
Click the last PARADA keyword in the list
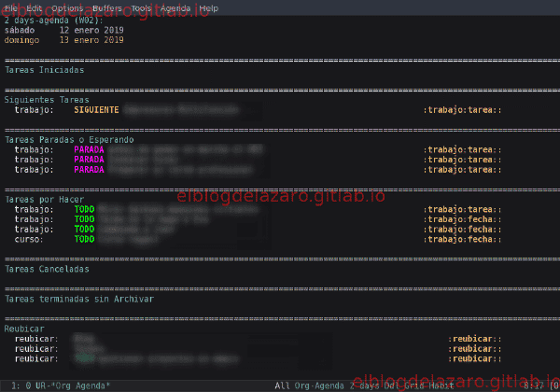point(89,170)
